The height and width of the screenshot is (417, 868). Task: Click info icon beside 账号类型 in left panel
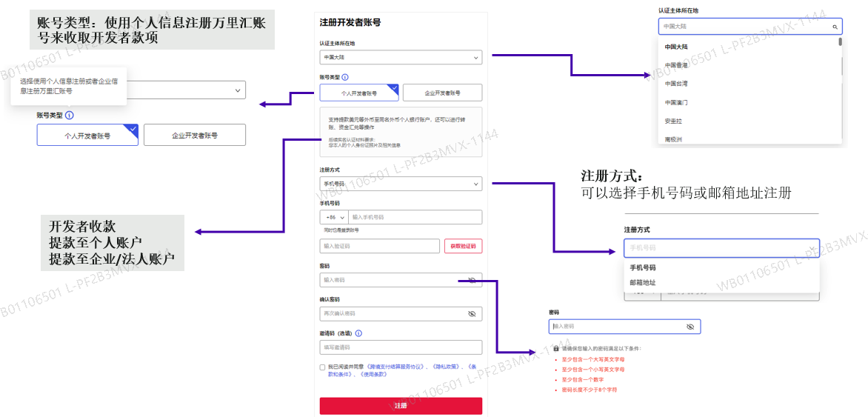coord(69,116)
